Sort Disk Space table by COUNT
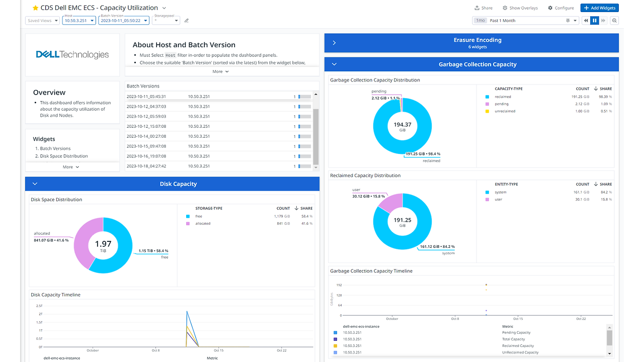The height and width of the screenshot is (362, 644). point(283,208)
